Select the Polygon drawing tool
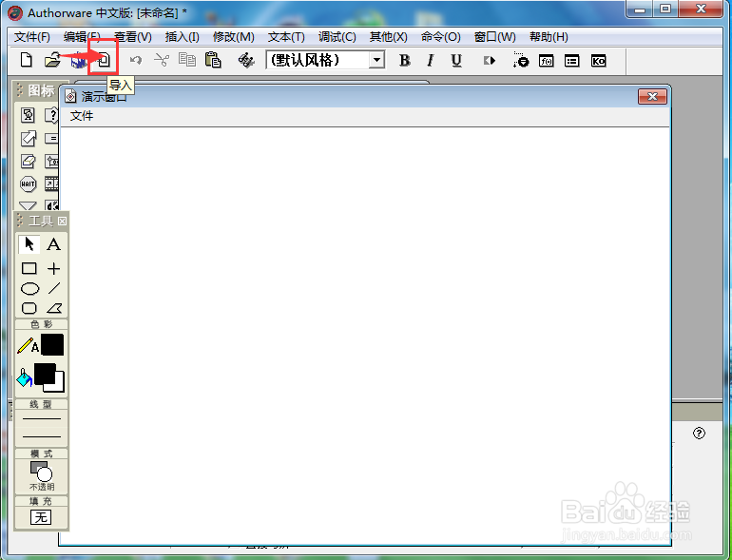 [54, 308]
